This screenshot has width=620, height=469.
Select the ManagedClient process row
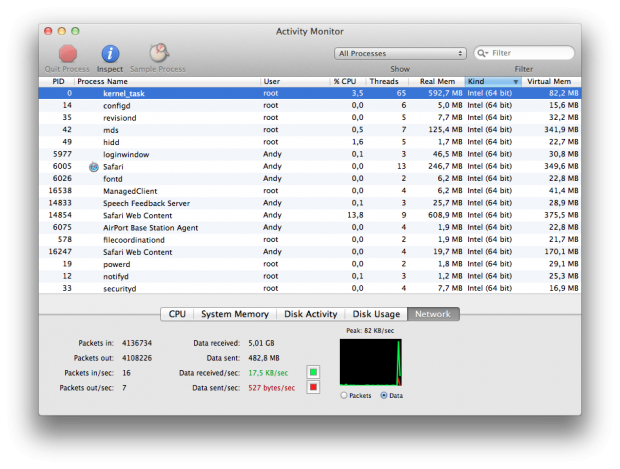click(x=310, y=191)
